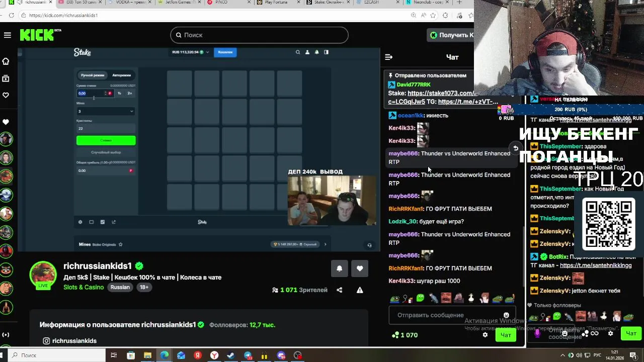644x362 pixels.
Task: Open live stats icon in the Stake footer
Action: [x=103, y=222]
